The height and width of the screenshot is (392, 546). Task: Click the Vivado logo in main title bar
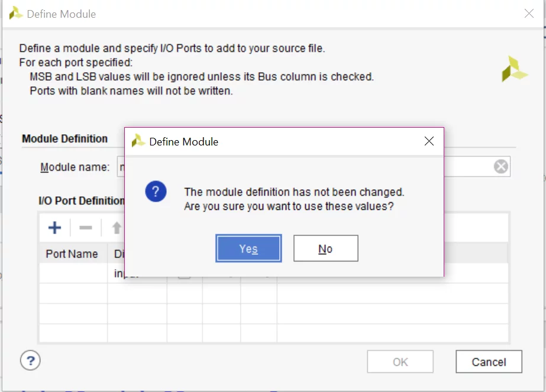click(x=16, y=13)
